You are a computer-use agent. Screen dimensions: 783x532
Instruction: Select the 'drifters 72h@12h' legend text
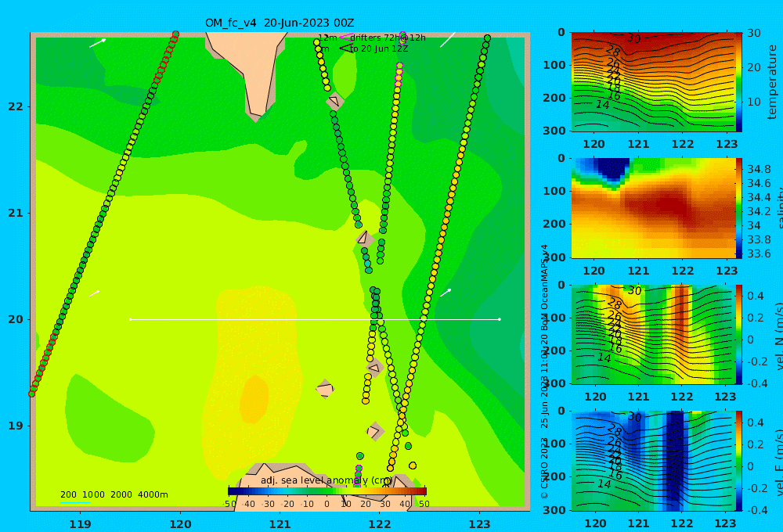[388, 38]
